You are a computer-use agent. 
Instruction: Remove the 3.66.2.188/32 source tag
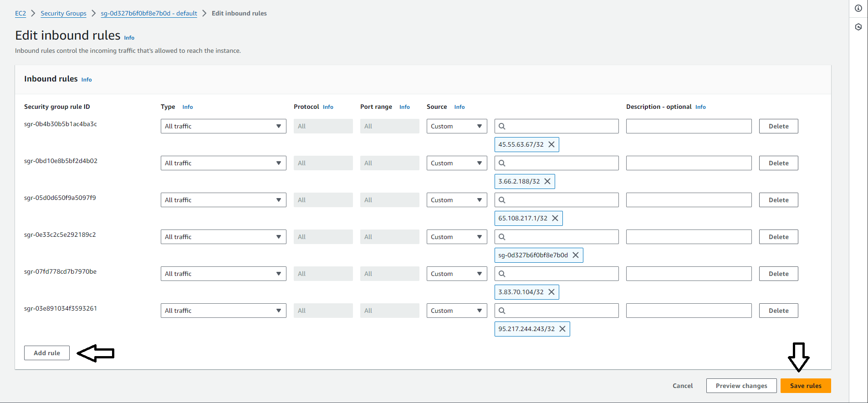547,181
